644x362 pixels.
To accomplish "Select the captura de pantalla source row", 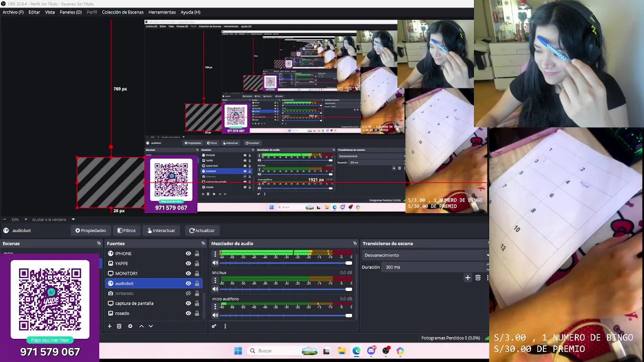I will pos(153,303).
